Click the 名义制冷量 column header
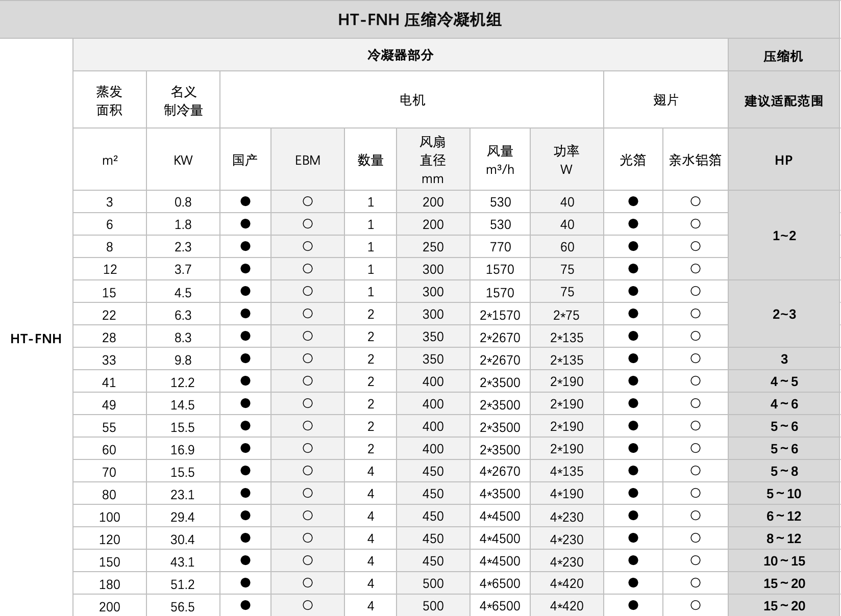 tap(183, 100)
